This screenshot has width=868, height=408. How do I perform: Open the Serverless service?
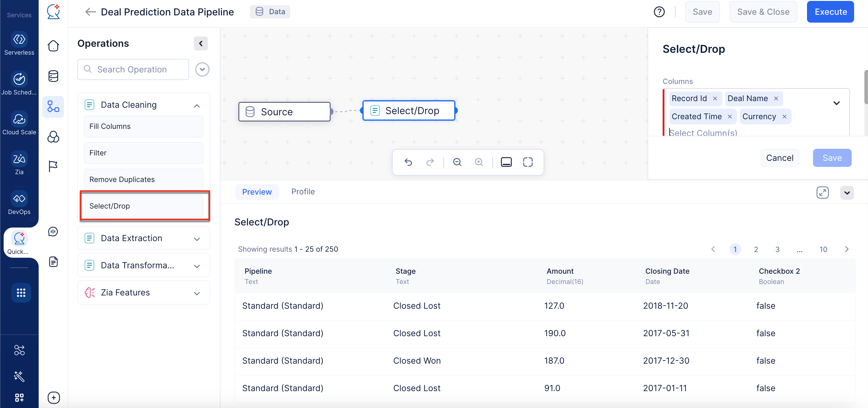point(19,44)
